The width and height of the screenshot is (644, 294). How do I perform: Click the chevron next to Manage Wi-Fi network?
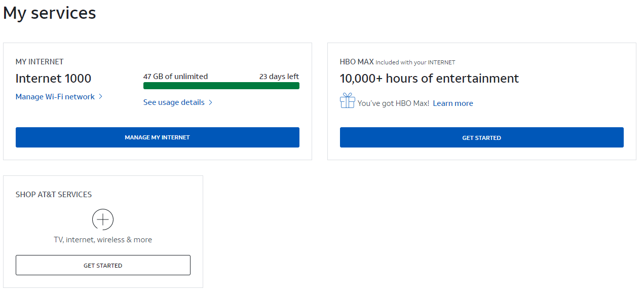(100, 96)
